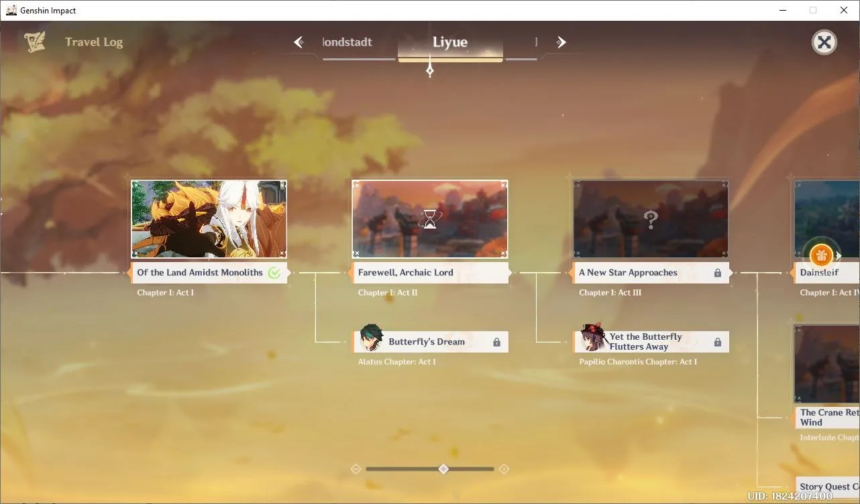The width and height of the screenshot is (860, 504).
Task: Click the right end diamond of the timeline slider
Action: tap(504, 469)
